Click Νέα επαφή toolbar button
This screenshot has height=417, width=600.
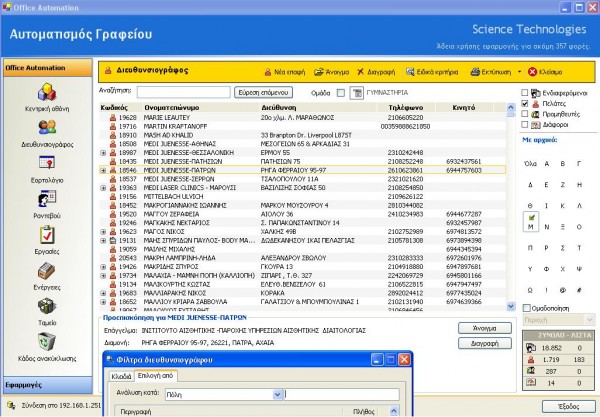coord(285,72)
